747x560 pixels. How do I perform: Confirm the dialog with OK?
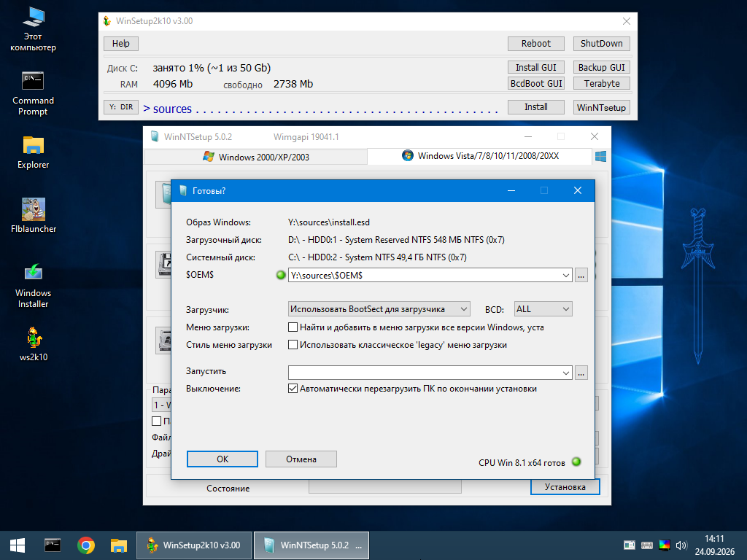(222, 459)
